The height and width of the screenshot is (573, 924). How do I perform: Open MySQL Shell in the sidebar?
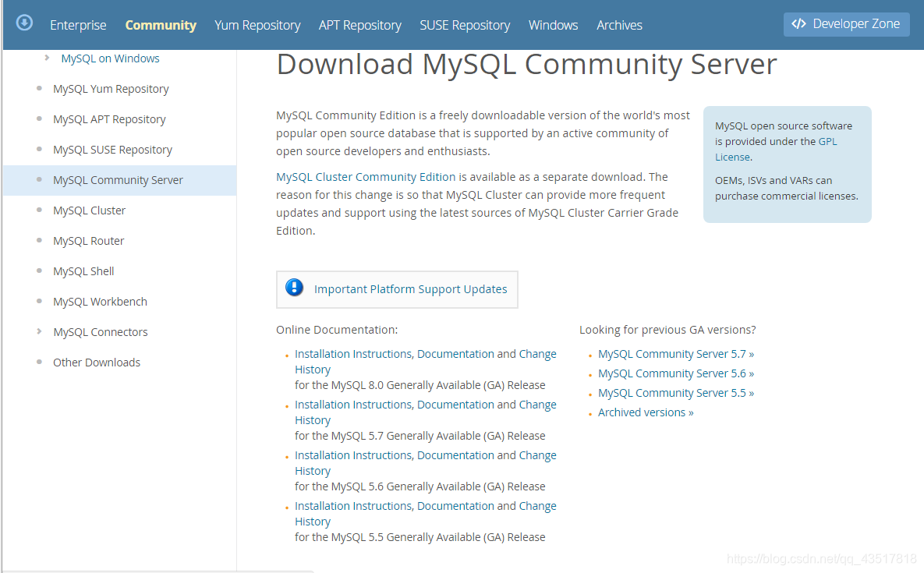[x=83, y=271]
